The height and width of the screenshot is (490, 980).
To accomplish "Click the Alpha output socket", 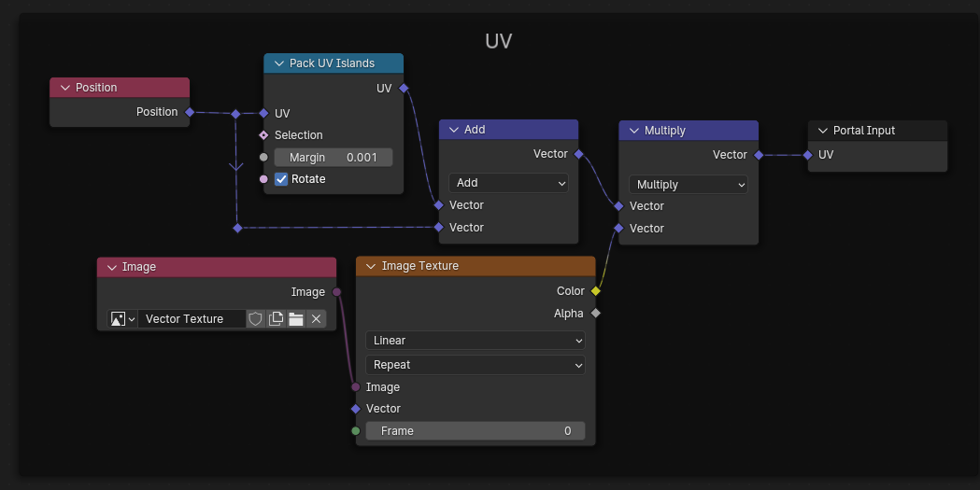I will (596, 314).
